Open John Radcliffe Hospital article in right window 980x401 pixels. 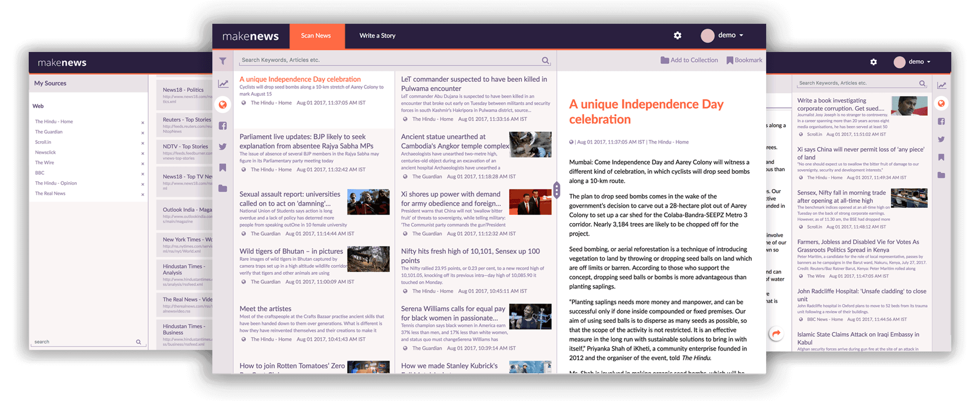(862, 295)
